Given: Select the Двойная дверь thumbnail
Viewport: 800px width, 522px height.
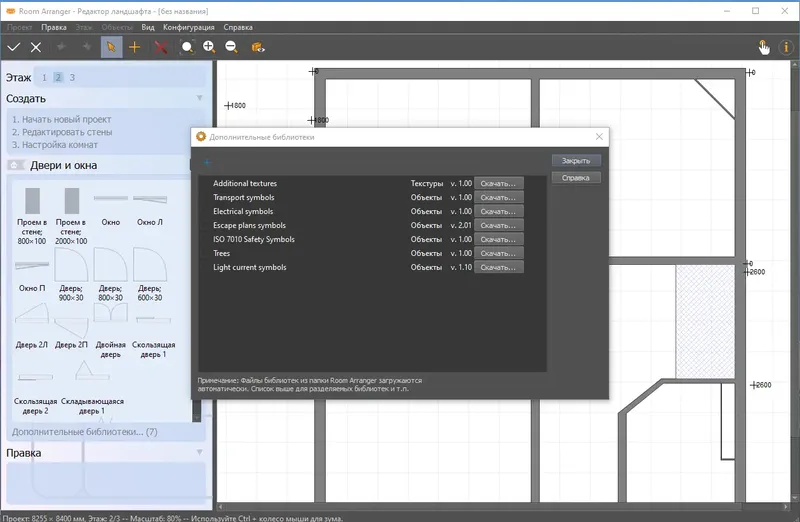Looking at the screenshot, I should point(111,330).
